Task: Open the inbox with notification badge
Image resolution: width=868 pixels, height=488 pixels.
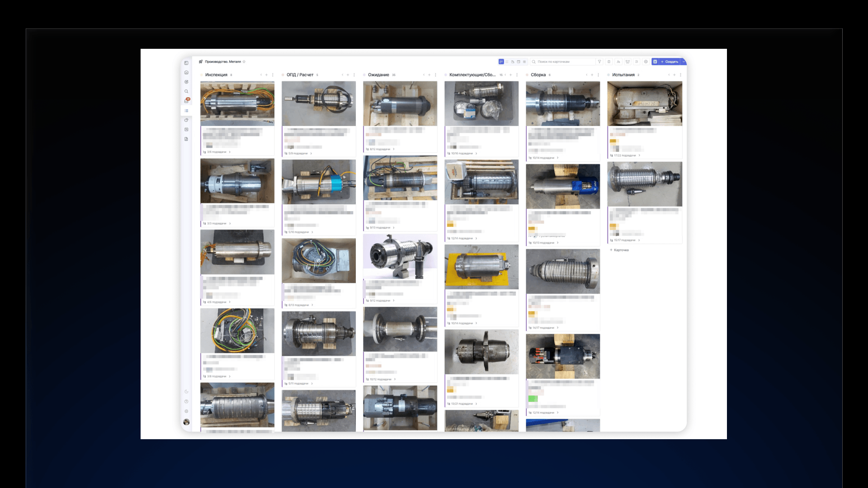Action: [186, 101]
